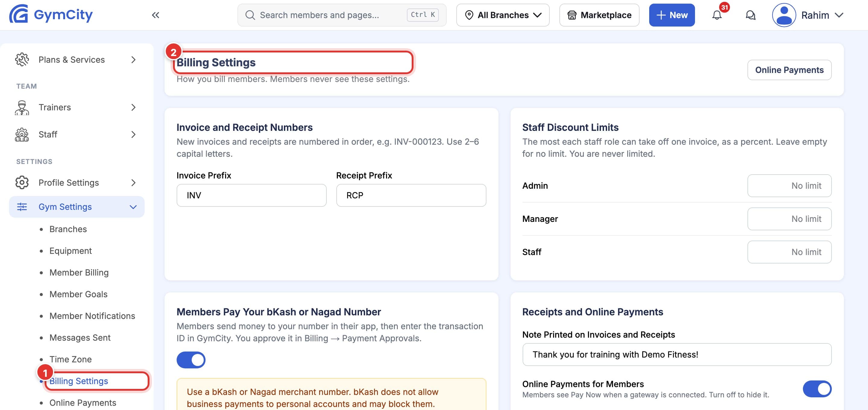This screenshot has width=868, height=410.
Task: Click the Receipt Prefix field RCP
Action: 411,195
